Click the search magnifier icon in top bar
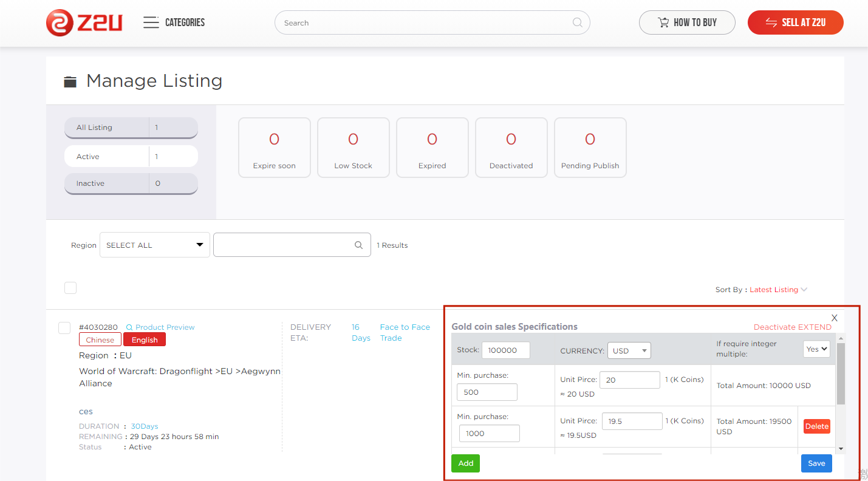The width and height of the screenshot is (868, 481). click(x=577, y=22)
